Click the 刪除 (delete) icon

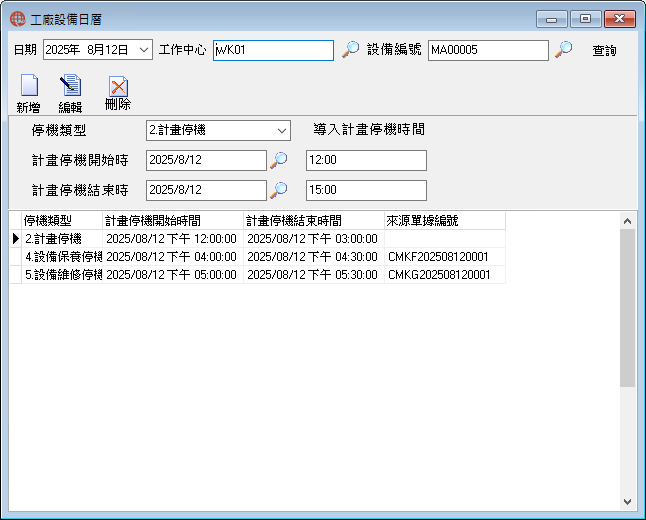pyautogui.click(x=118, y=86)
